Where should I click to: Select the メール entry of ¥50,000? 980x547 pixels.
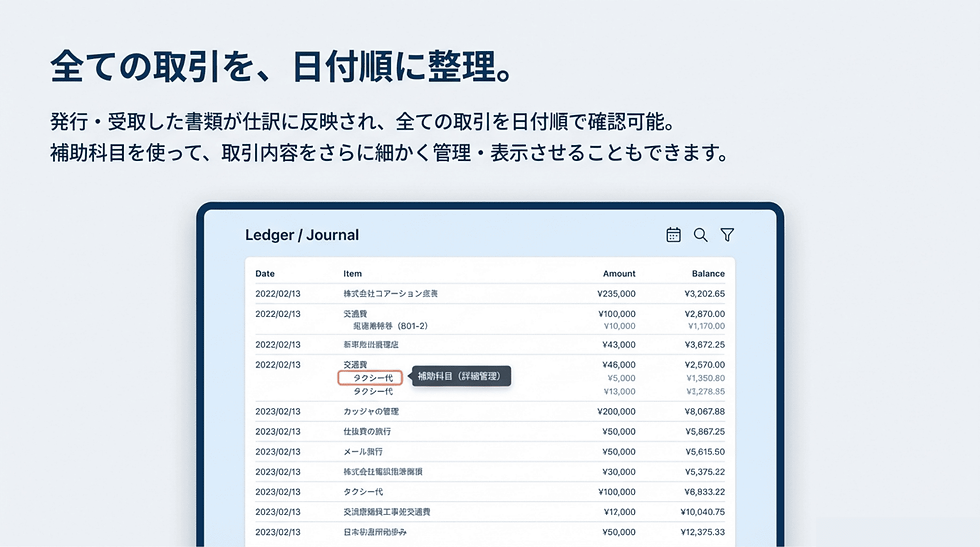(x=490, y=451)
